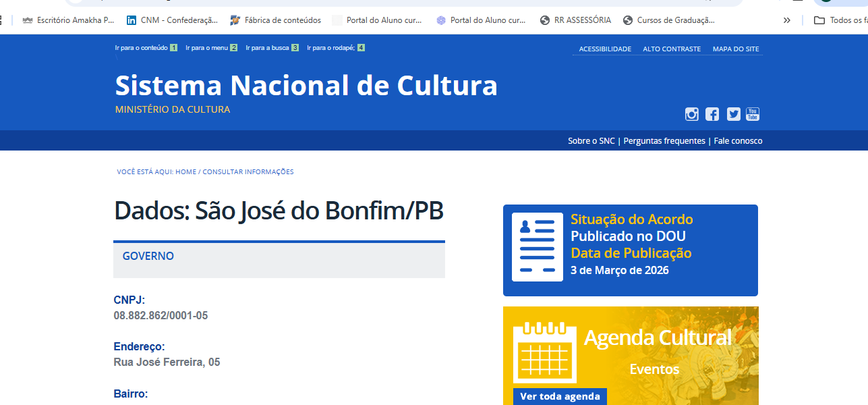Click the Ver toda agenda button
868x405 pixels.
click(x=560, y=396)
